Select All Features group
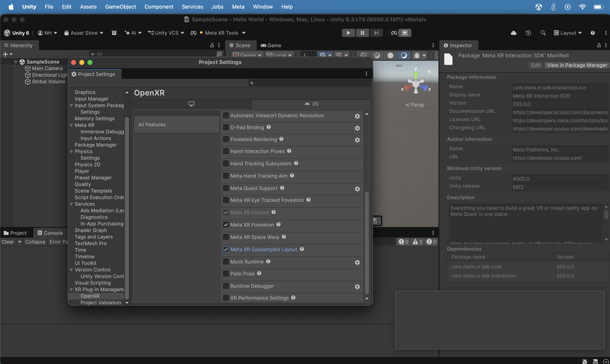 (177, 125)
